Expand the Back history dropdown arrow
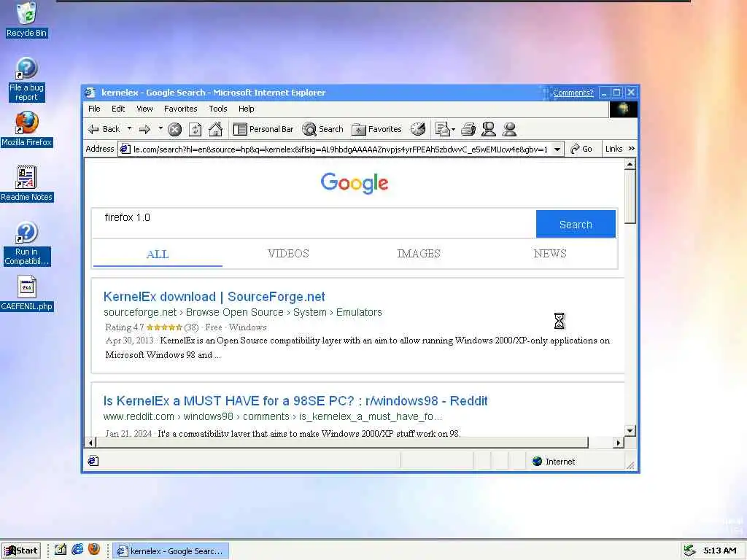Screen dimensions: 747x560 click(x=129, y=128)
